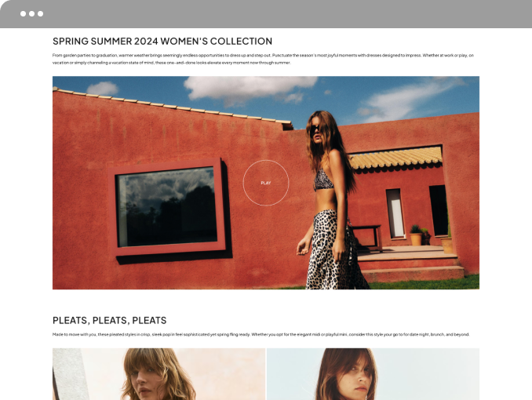532x400 pixels.
Task: Click the middle window control dot
Action: [31, 13]
